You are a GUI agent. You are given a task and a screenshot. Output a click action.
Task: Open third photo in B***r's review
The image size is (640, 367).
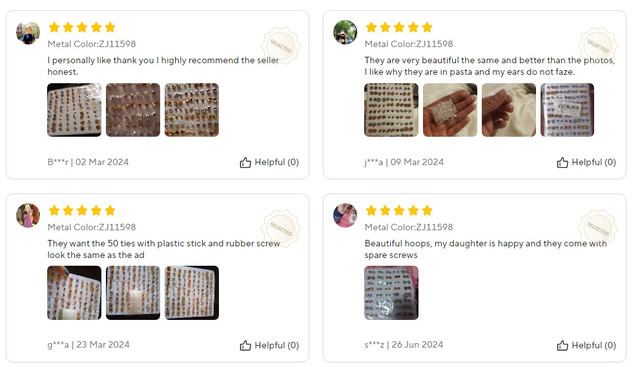[x=192, y=110]
